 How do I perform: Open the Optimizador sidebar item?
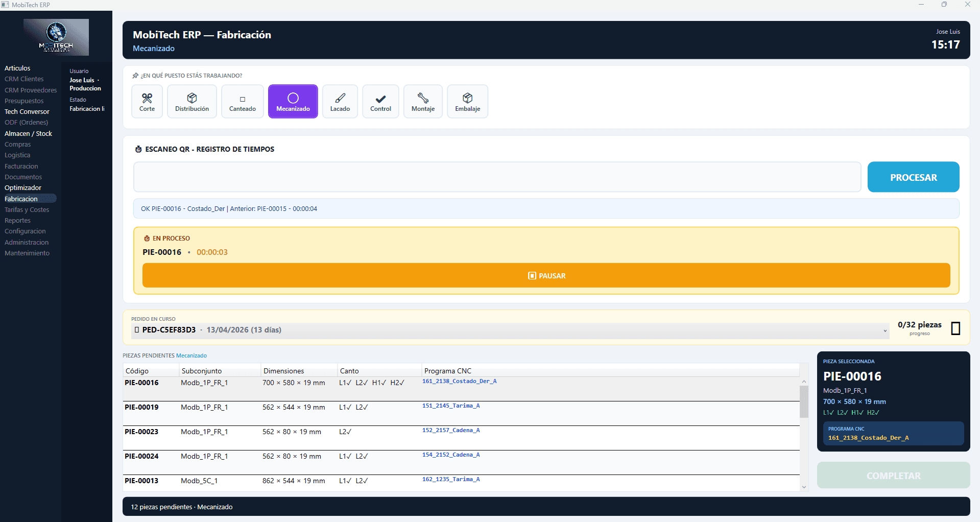(x=23, y=188)
